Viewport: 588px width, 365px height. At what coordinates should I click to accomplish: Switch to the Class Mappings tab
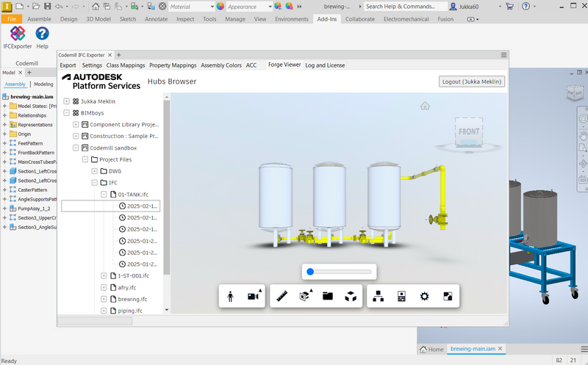(x=126, y=65)
